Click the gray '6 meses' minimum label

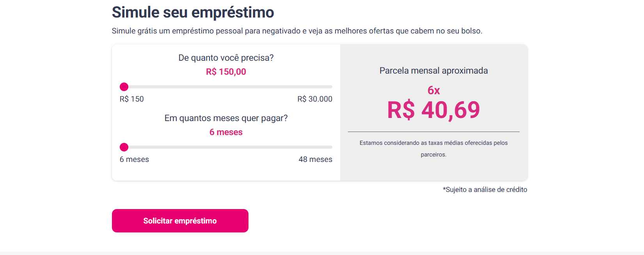point(134,160)
